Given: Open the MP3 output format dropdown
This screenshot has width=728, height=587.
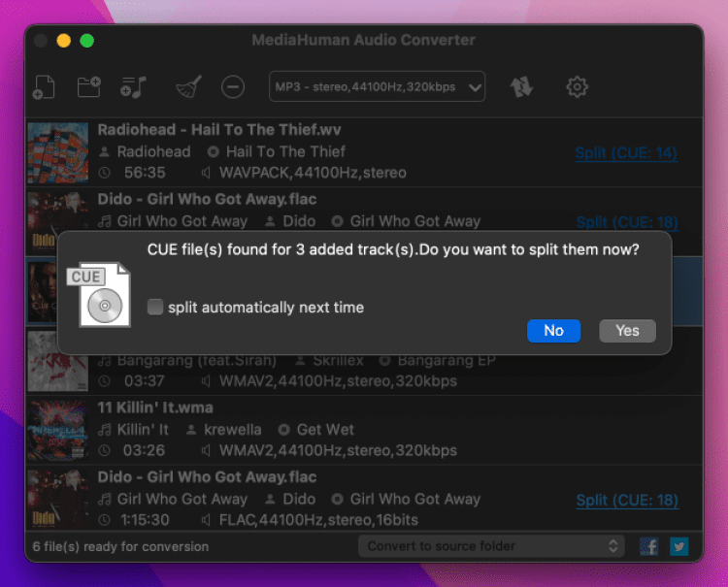Looking at the screenshot, I should point(377,86).
